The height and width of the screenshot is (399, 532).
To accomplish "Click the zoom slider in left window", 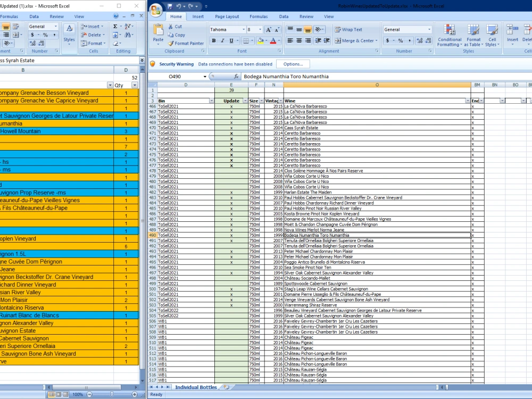I will 112,394.
